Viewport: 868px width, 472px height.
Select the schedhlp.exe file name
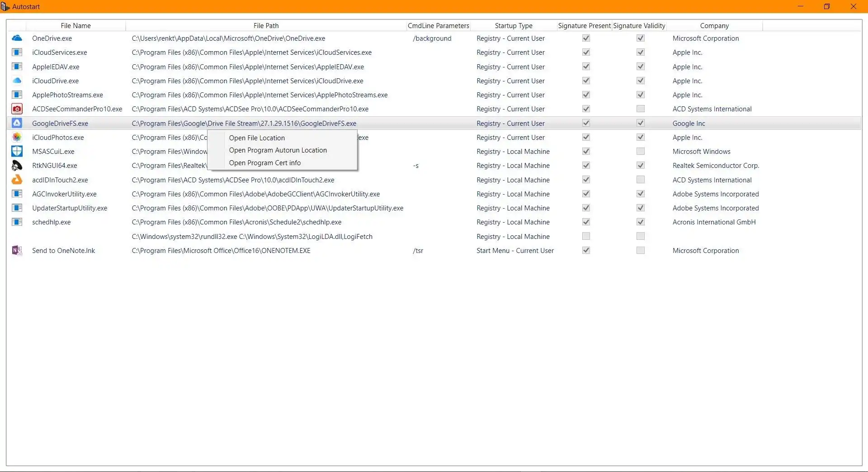(52, 222)
